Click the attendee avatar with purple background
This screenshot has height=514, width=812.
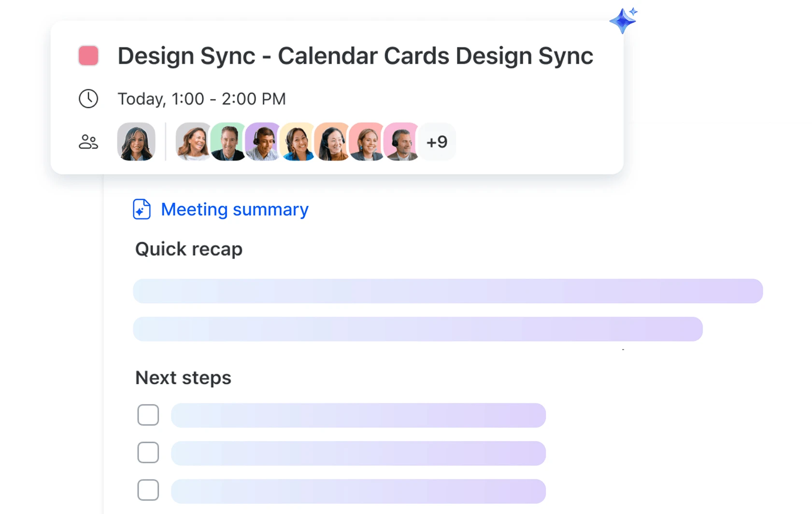(262, 141)
